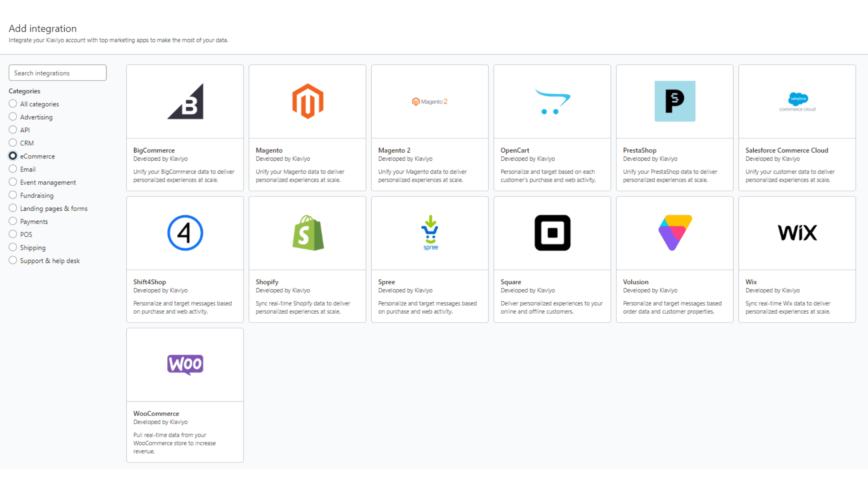
Task: Filter by Landing pages & forms
Action: [x=13, y=208]
